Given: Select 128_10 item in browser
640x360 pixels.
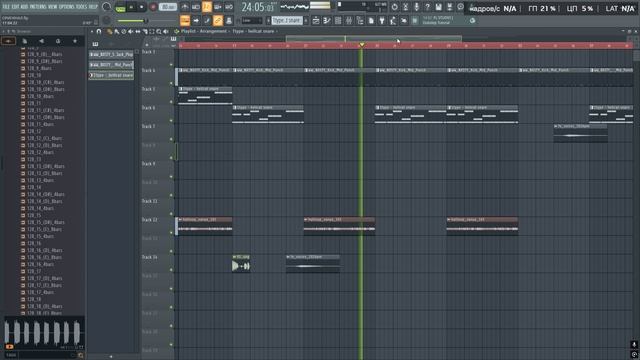Looking at the screenshot, I should (x=34, y=75).
